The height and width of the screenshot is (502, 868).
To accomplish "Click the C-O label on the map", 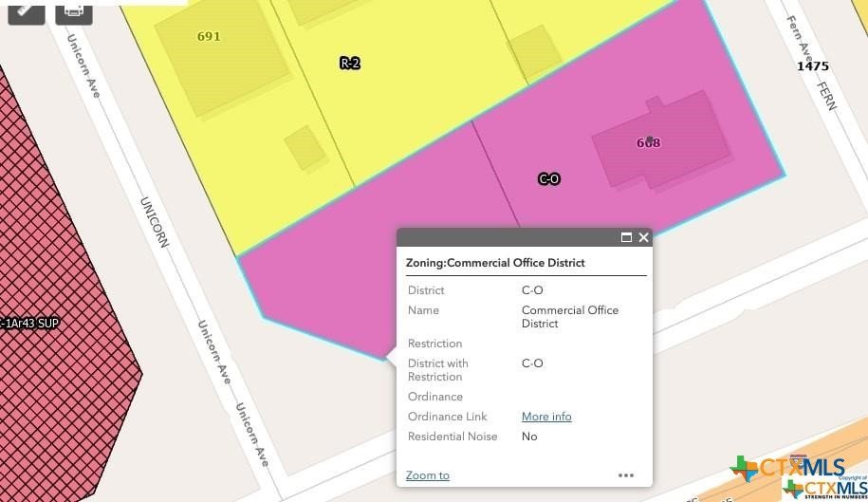I will (548, 178).
